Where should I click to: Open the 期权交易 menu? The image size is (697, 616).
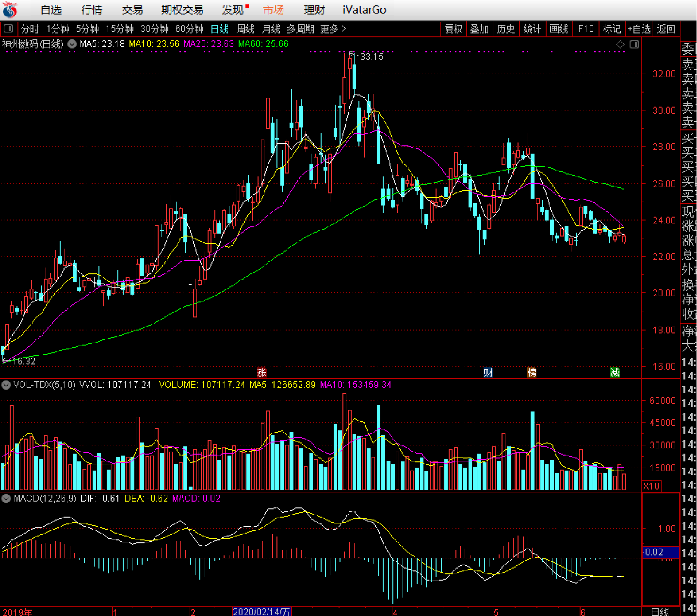point(182,10)
